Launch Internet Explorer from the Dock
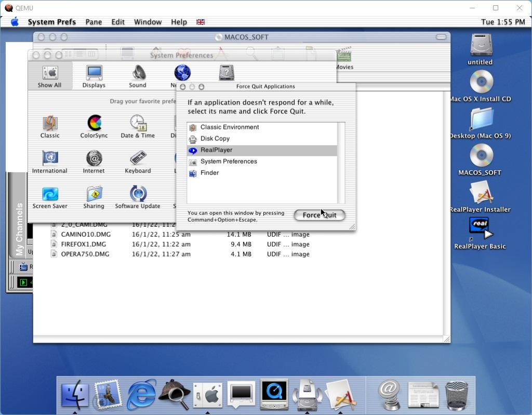532x415 pixels. click(141, 394)
